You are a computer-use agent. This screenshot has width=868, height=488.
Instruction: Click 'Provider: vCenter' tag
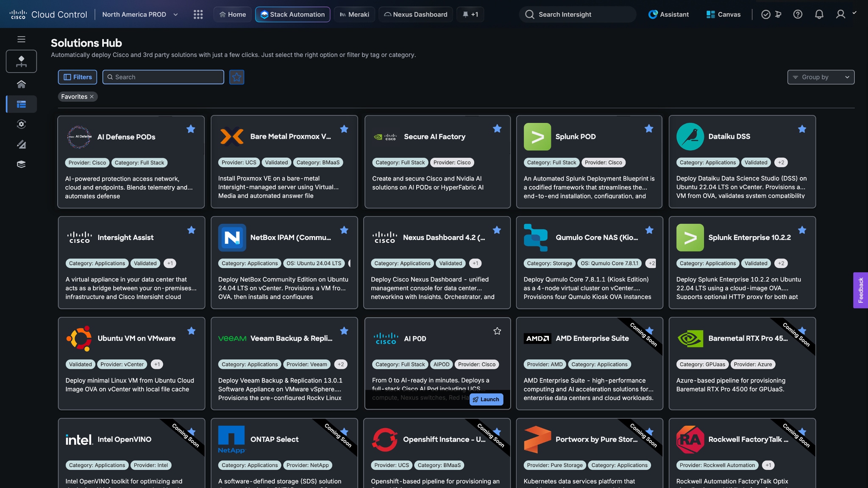point(122,364)
